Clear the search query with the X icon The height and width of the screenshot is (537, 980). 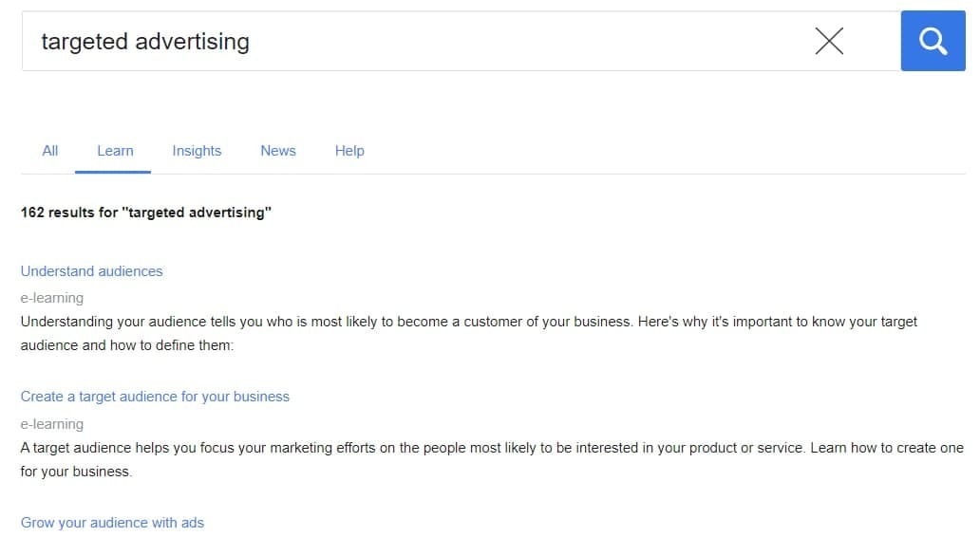tap(829, 41)
